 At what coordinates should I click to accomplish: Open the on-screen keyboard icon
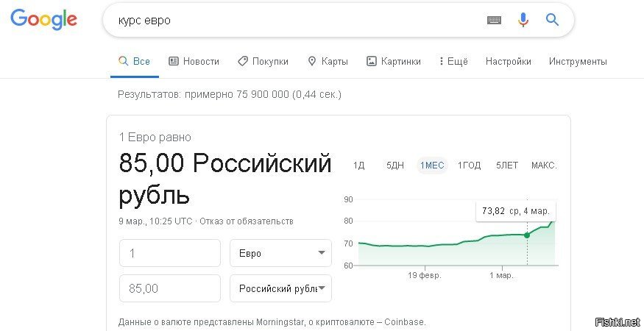click(494, 20)
